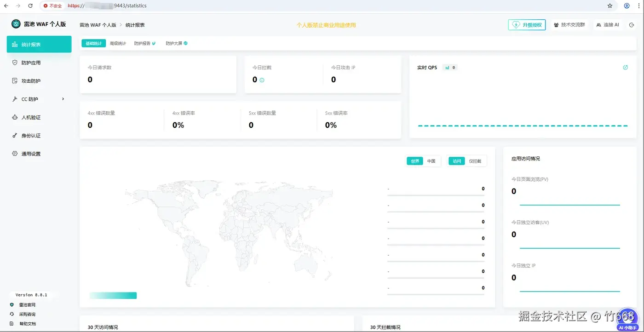Image resolution: width=644 pixels, height=332 pixels.
Task: Click info icon beside 今日拦截 value
Action: tap(262, 80)
